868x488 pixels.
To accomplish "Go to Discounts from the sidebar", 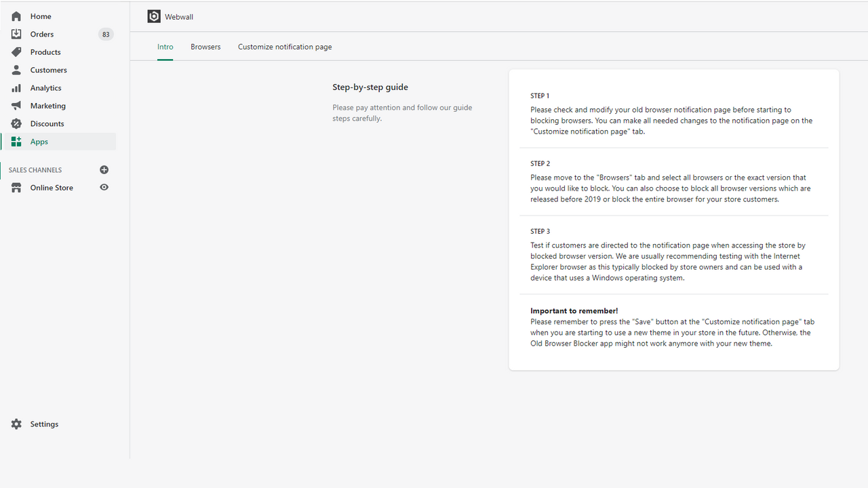I will pyautogui.click(x=47, y=123).
